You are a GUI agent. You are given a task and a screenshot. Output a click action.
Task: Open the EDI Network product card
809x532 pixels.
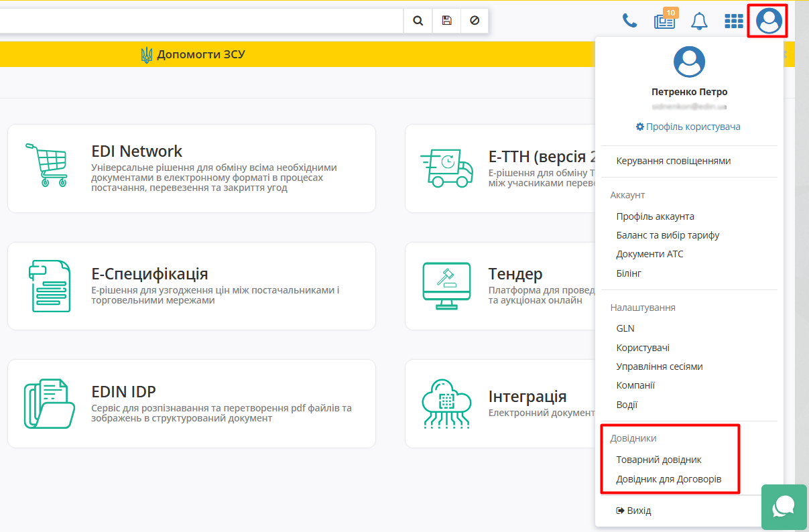click(191, 168)
